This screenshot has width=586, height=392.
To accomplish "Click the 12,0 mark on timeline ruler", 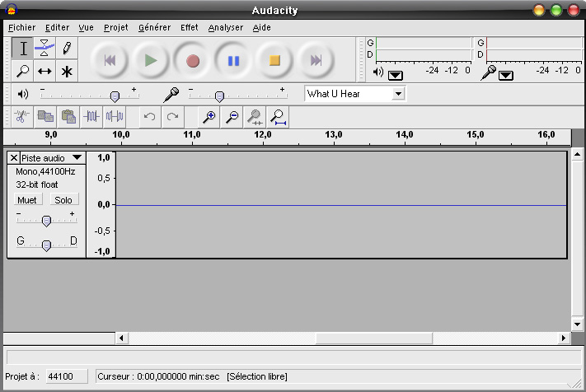I will (x=263, y=135).
